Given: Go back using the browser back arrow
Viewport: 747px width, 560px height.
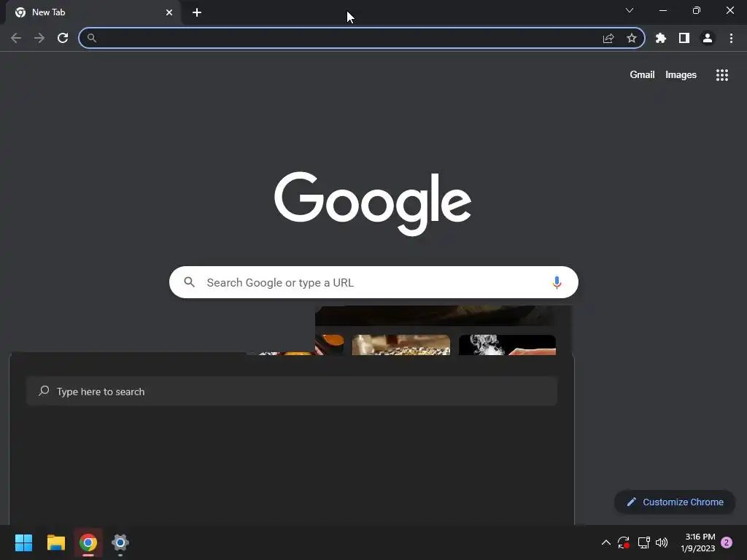Looking at the screenshot, I should tap(16, 38).
